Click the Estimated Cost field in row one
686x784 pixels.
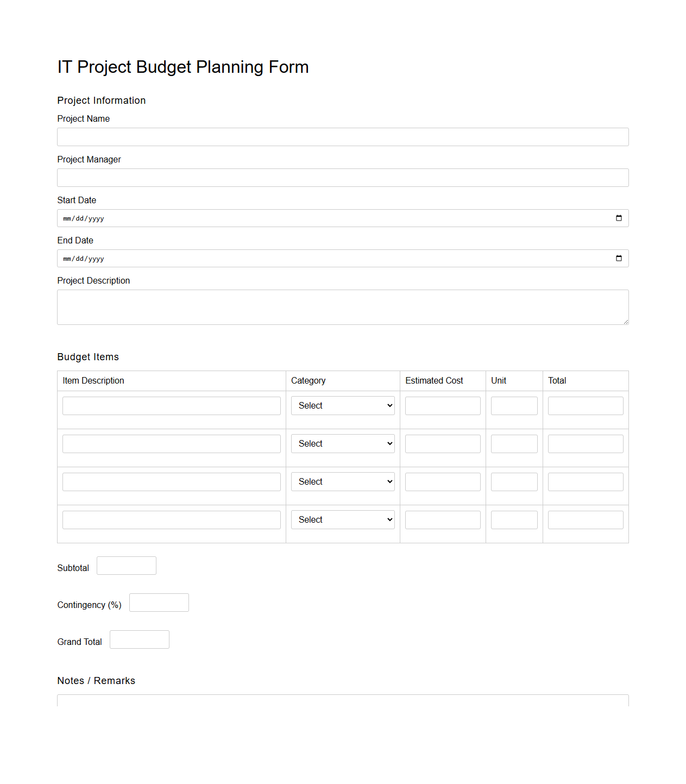point(442,405)
